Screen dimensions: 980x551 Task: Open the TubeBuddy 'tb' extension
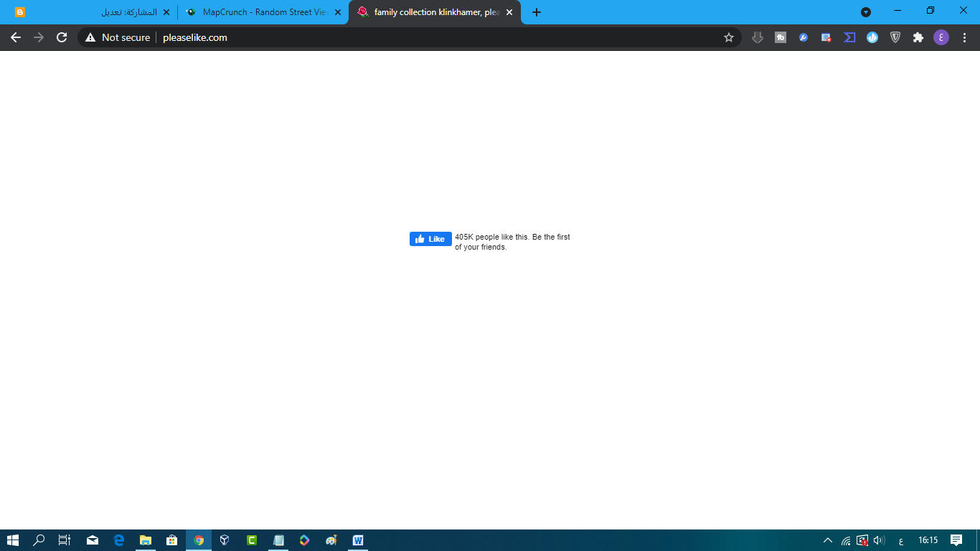pos(781,37)
